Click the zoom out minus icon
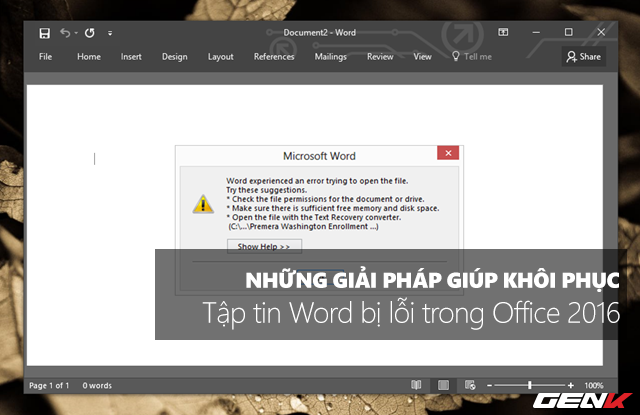640x415 pixels. coord(491,385)
